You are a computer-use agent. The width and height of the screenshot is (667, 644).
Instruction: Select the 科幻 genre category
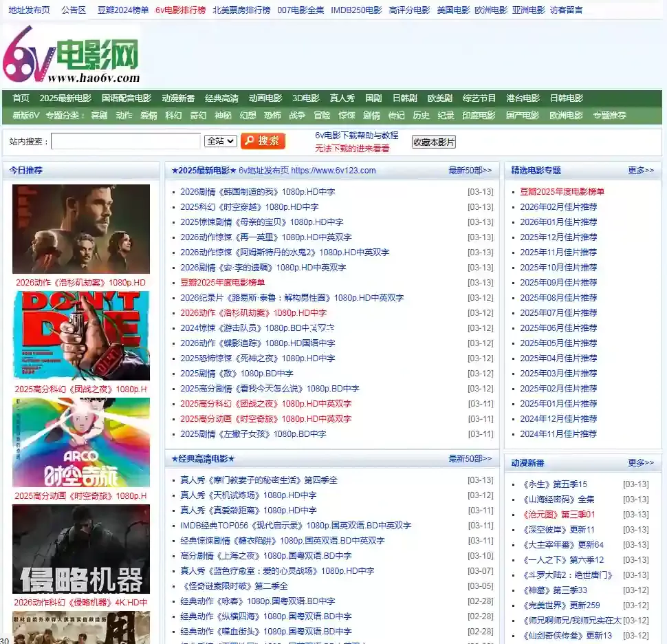173,116
